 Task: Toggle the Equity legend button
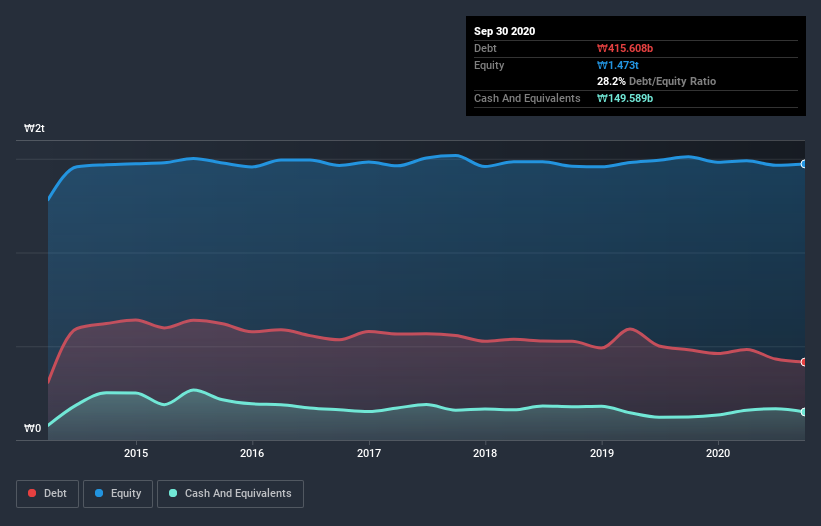(118, 494)
